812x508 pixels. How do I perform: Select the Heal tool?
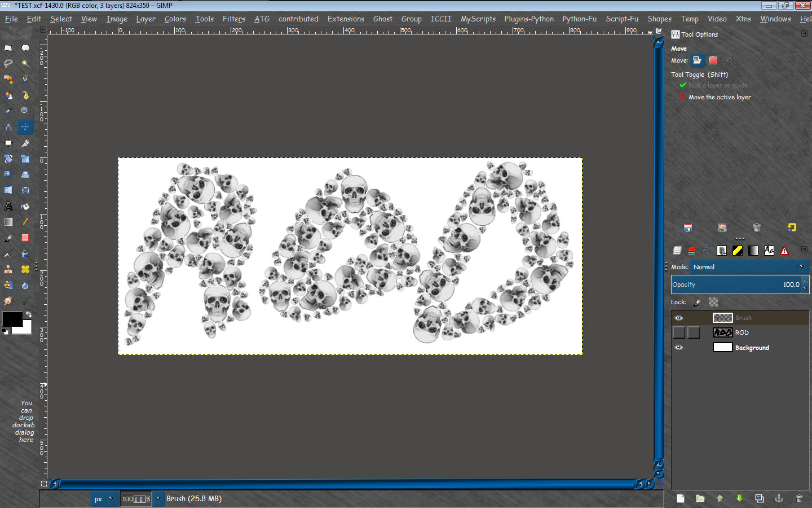coord(25,269)
